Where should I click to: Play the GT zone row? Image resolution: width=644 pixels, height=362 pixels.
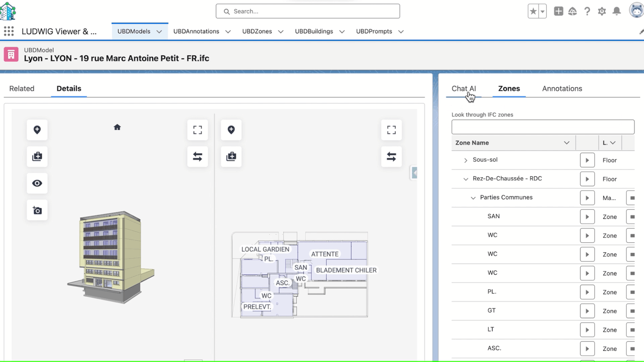(x=587, y=311)
